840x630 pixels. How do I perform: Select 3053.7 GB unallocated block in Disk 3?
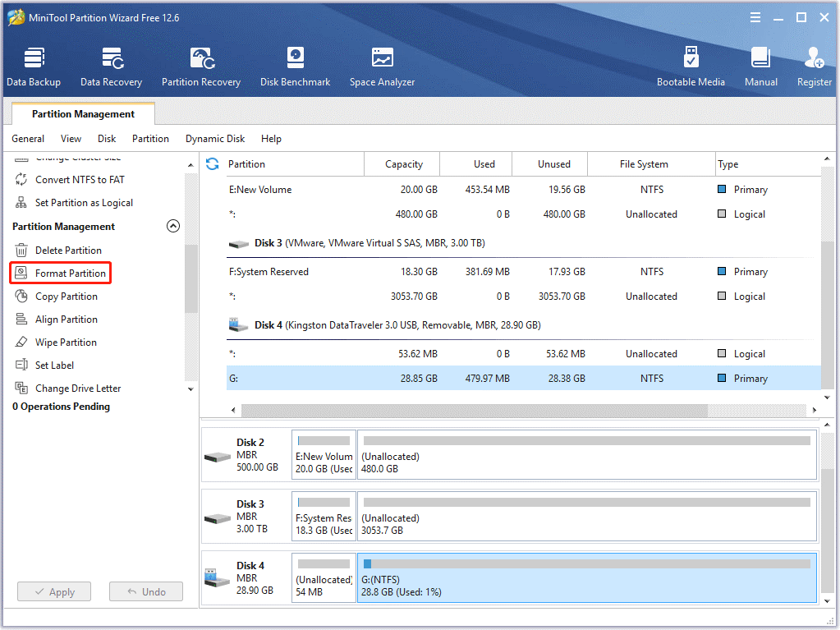pyautogui.click(x=587, y=517)
